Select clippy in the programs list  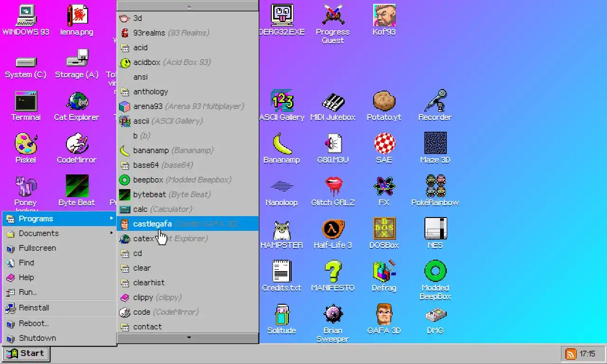coord(187,297)
